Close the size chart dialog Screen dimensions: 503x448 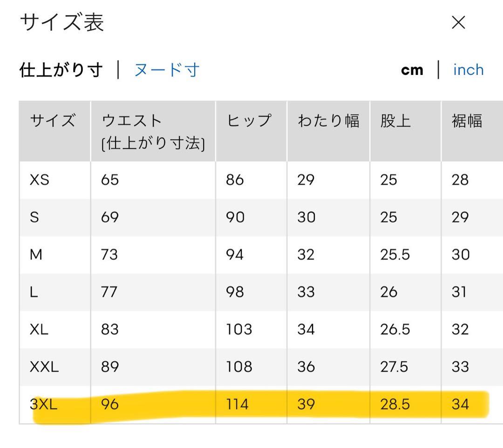pos(458,22)
